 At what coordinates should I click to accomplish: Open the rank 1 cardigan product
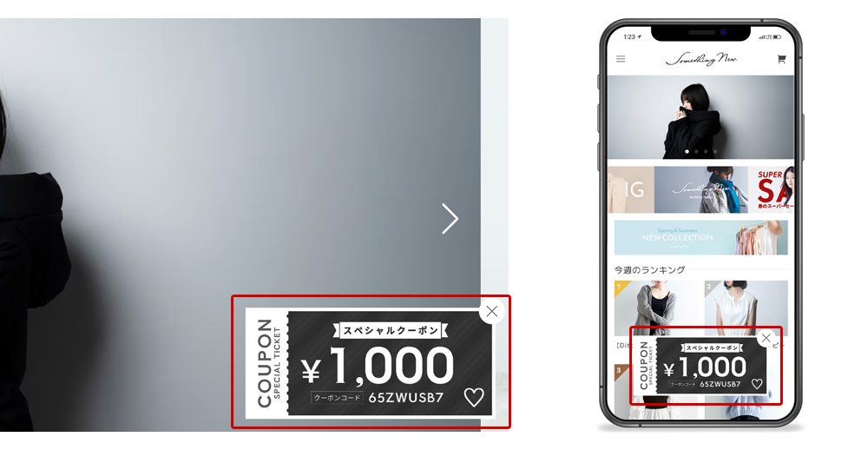pyautogui.click(x=656, y=308)
